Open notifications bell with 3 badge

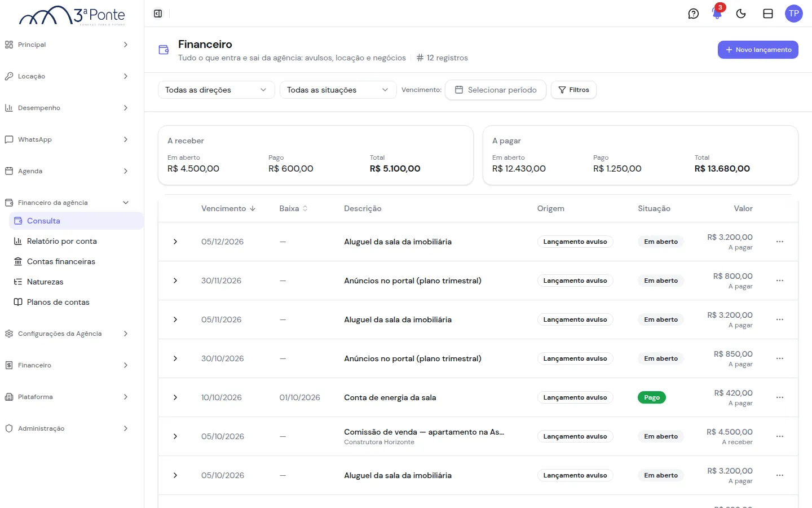(717, 14)
